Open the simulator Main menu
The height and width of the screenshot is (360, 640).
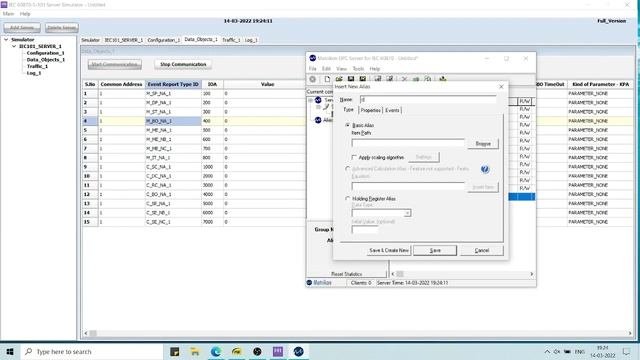click(x=9, y=14)
